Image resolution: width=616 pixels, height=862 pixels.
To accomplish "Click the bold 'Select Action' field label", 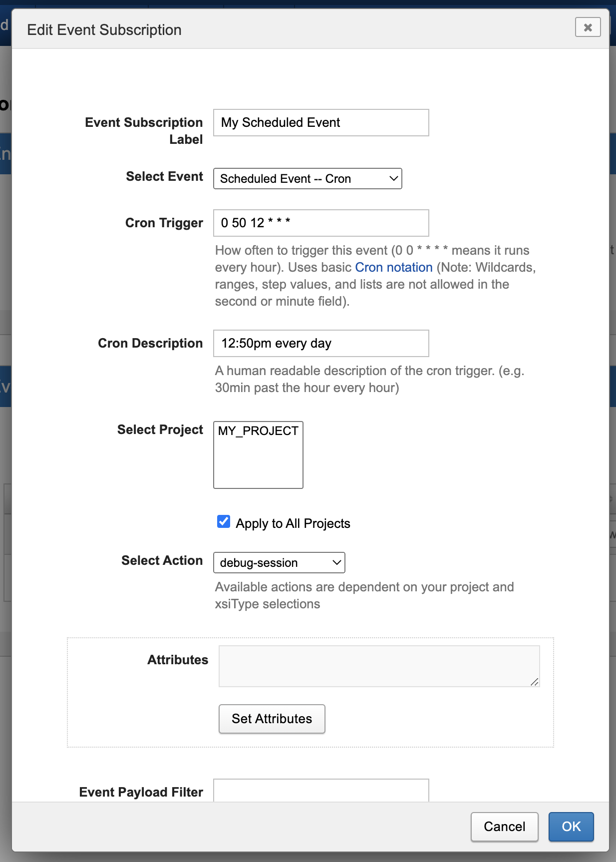I will click(162, 561).
